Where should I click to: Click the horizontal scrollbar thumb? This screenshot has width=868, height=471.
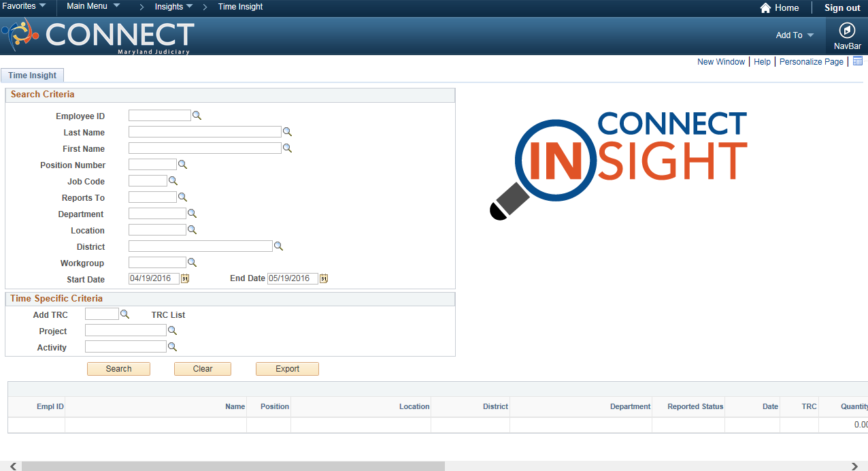click(x=233, y=466)
